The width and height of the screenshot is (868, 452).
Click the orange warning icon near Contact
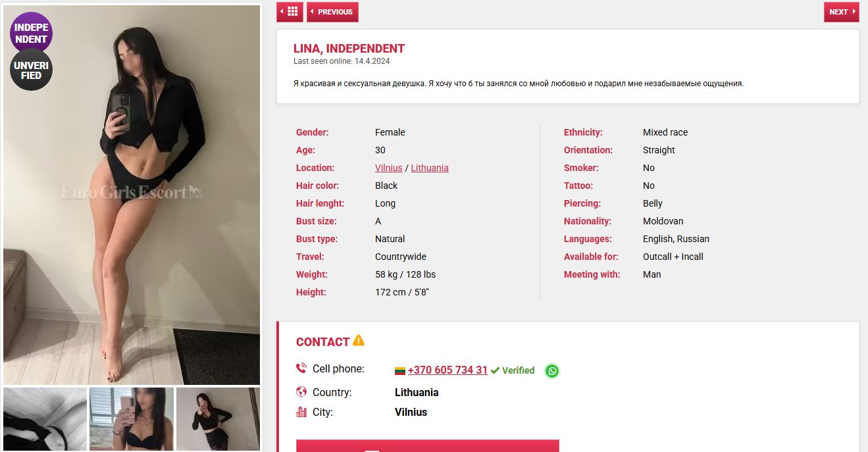pyautogui.click(x=359, y=341)
